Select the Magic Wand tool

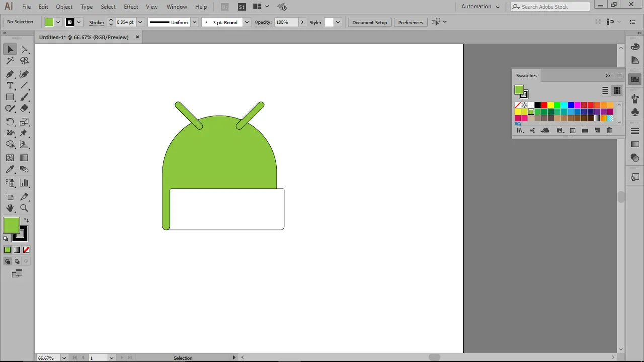click(x=10, y=61)
